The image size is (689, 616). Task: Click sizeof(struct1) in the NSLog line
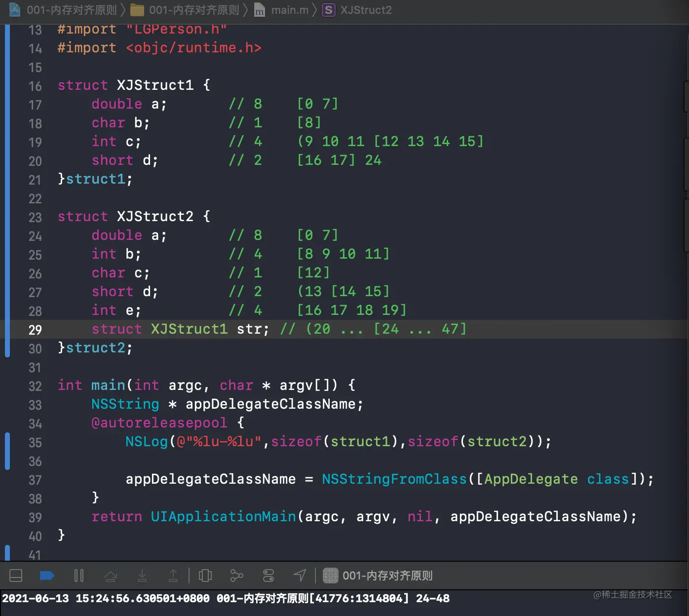coord(335,442)
